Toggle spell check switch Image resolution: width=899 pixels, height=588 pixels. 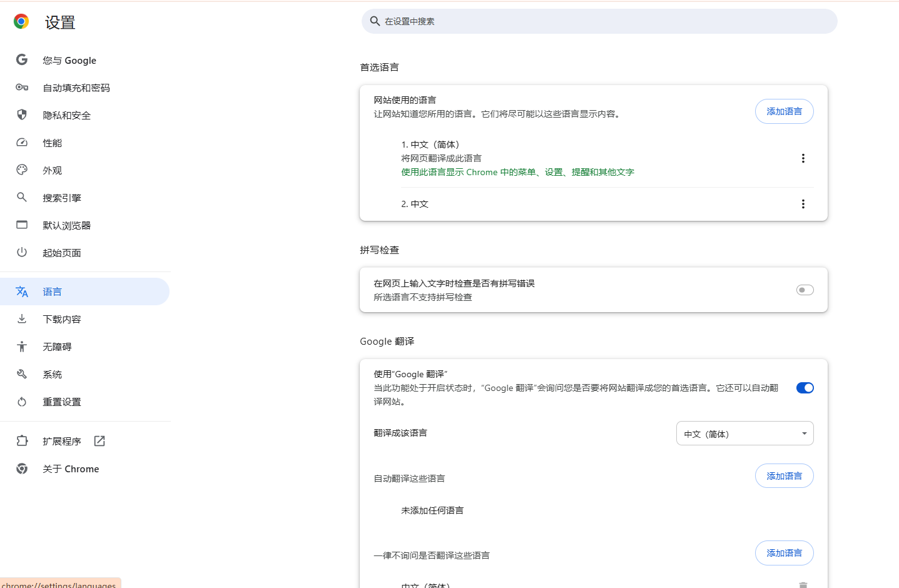coord(805,290)
